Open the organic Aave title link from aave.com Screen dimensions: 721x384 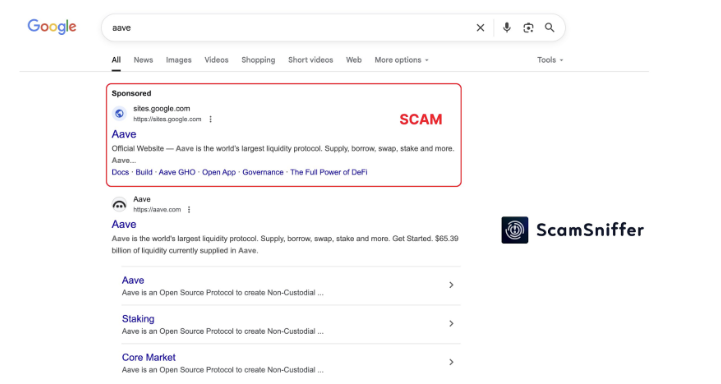pyautogui.click(x=124, y=224)
